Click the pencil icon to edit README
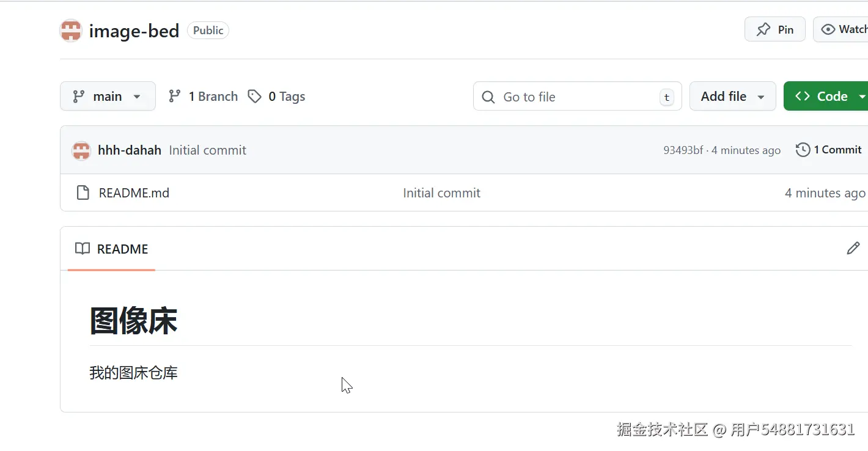 click(x=853, y=248)
